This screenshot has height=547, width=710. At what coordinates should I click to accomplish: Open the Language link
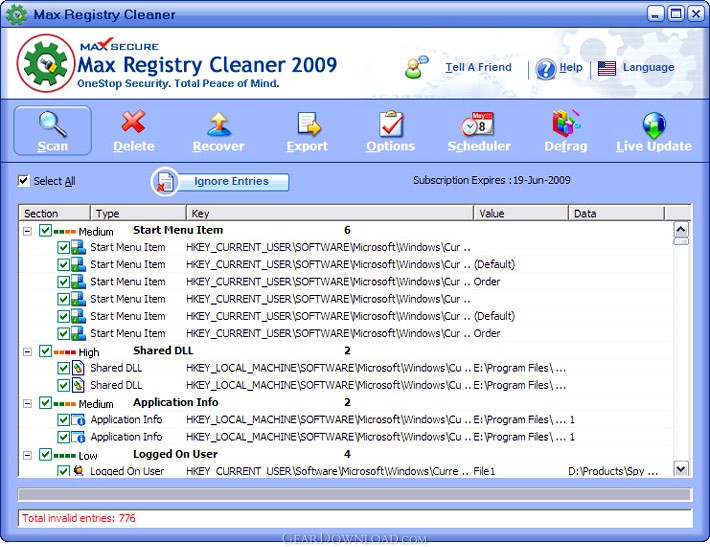pos(648,67)
